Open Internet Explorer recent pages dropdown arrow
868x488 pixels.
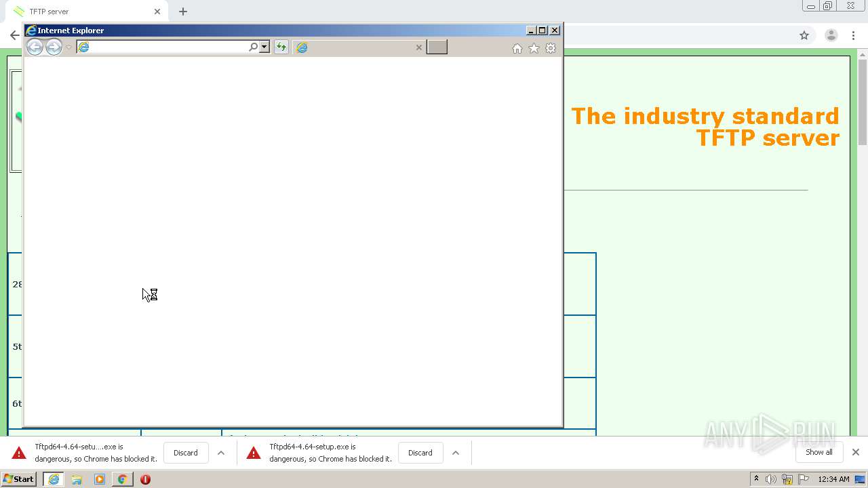[68, 47]
